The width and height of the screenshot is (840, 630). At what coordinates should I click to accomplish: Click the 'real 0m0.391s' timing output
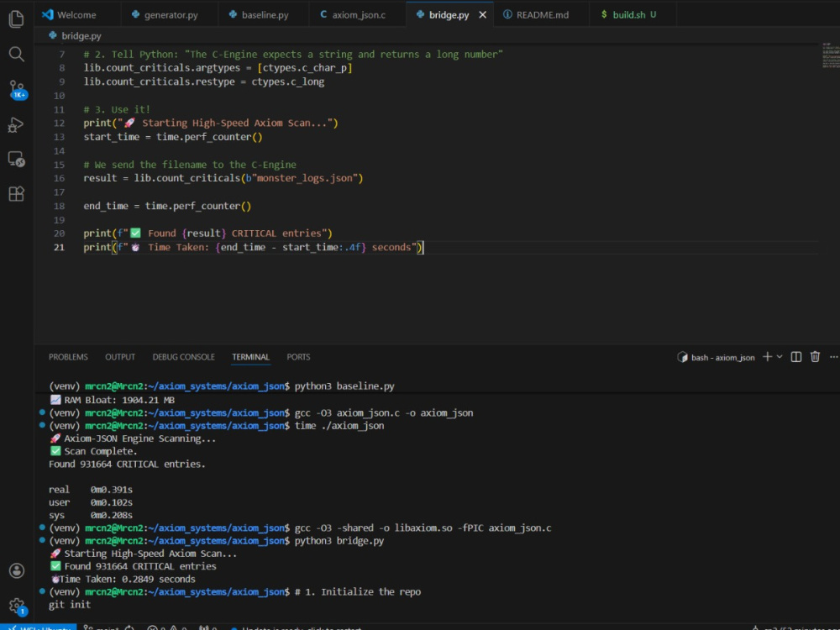[x=91, y=490]
